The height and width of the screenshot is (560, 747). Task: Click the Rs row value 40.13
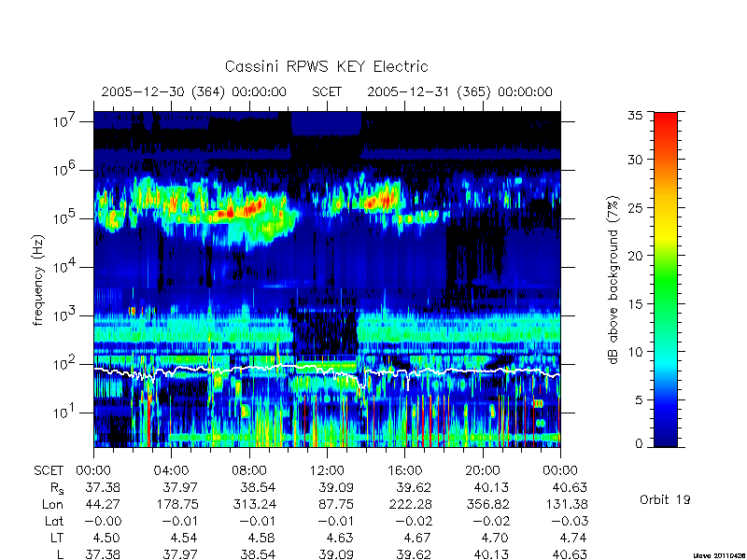[492, 488]
